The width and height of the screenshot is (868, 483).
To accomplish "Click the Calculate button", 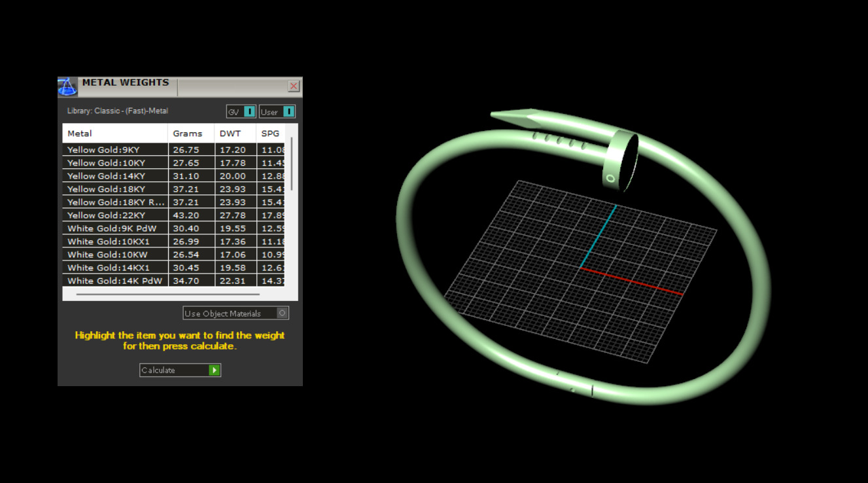I will (180, 370).
